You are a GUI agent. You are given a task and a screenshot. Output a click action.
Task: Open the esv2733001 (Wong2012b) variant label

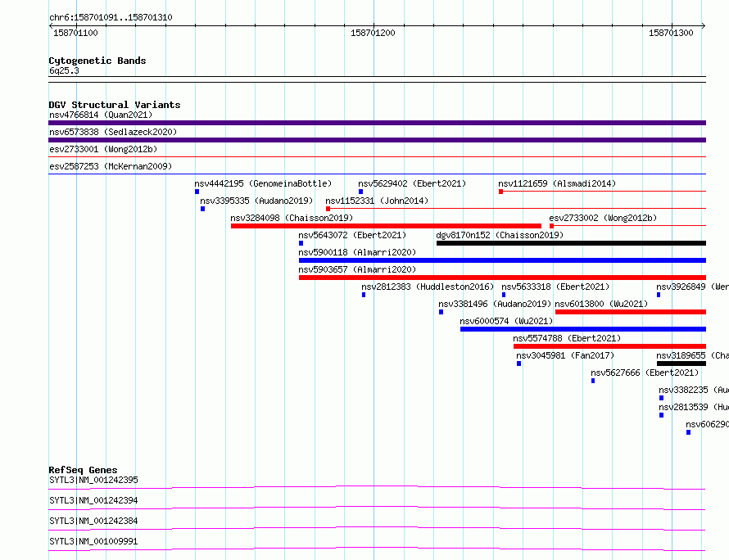click(103, 149)
